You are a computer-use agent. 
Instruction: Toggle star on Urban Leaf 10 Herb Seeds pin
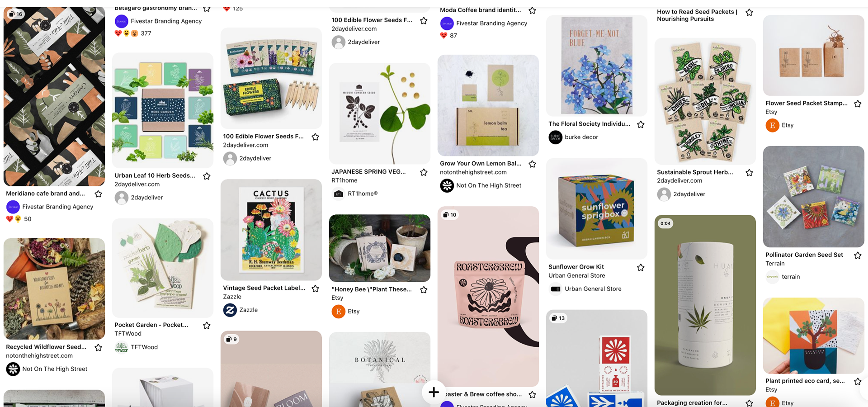[207, 176]
